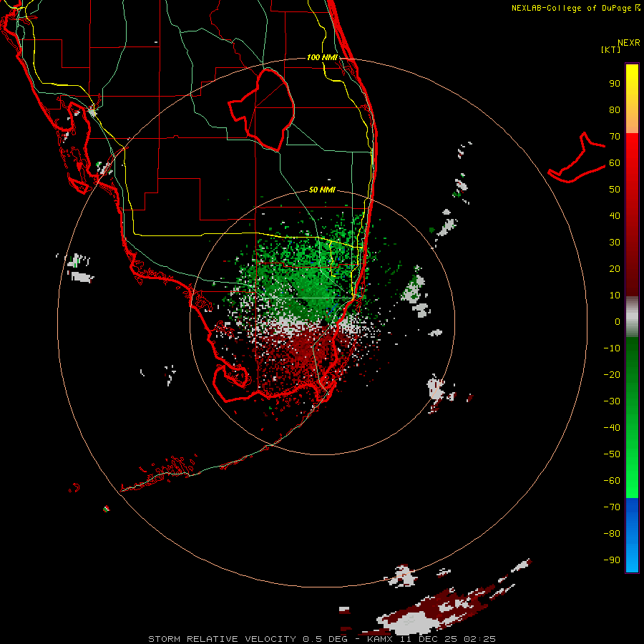The width and height of the screenshot is (644, 644).
Task: Click the 50 NMI range ring label
Action: coord(322,190)
